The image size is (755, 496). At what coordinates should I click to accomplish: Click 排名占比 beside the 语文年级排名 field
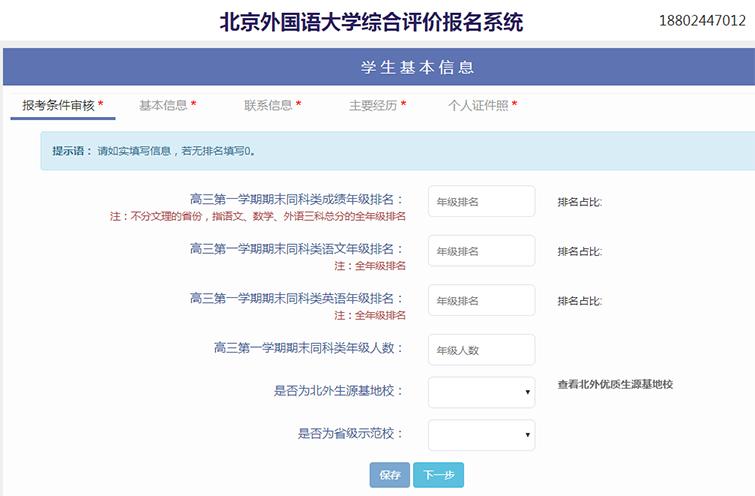pyautogui.click(x=580, y=252)
